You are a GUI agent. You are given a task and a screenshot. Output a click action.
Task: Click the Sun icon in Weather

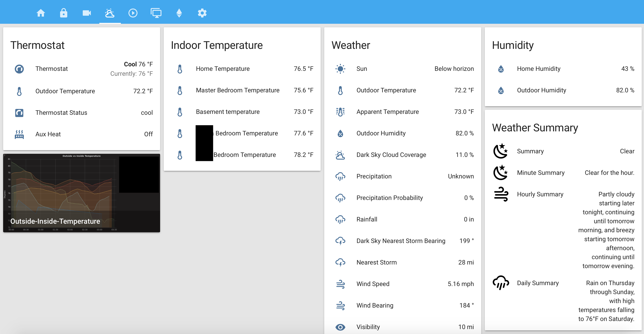tap(340, 69)
